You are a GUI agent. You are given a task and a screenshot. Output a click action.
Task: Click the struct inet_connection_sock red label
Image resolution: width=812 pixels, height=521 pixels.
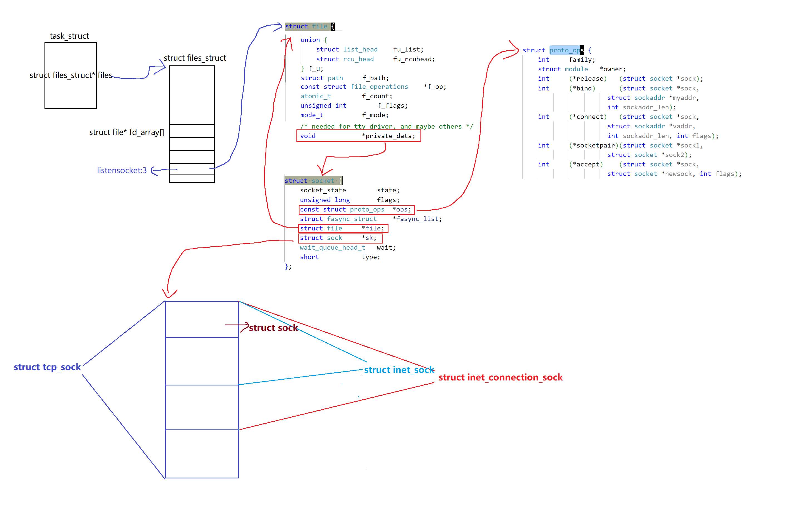tap(500, 378)
